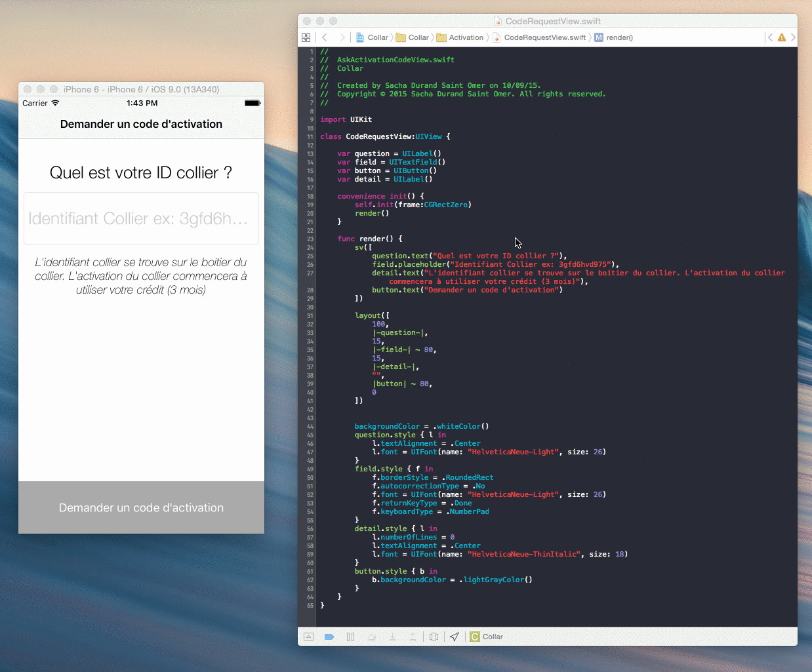The image size is (812, 672).
Task: Open the related items grid menu in Xcode
Action: tap(306, 37)
